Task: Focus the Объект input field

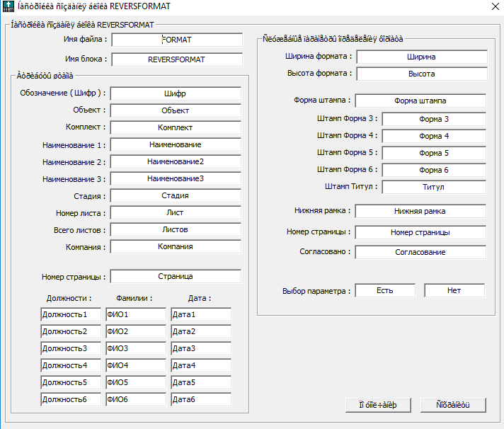Action: coord(176,111)
